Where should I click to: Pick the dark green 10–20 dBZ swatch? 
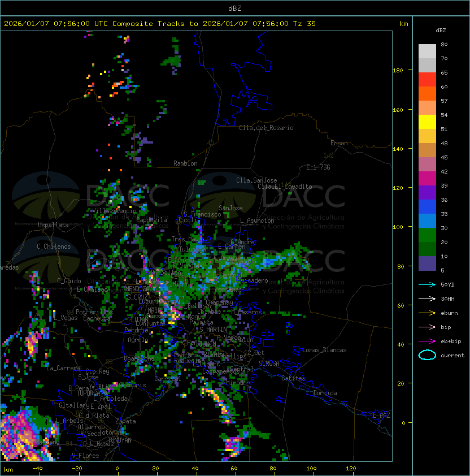coord(427,249)
